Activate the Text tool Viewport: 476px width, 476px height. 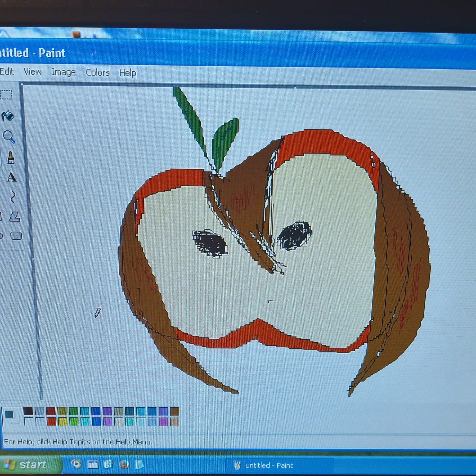tap(11, 177)
